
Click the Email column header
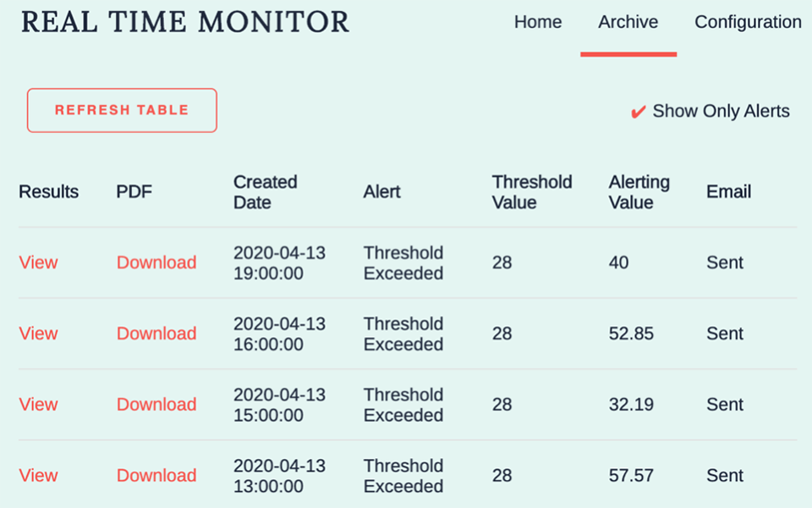coord(728,192)
